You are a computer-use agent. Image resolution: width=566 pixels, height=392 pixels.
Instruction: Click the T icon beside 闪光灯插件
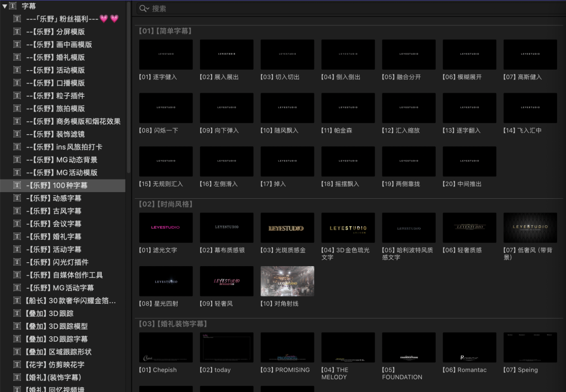click(17, 262)
